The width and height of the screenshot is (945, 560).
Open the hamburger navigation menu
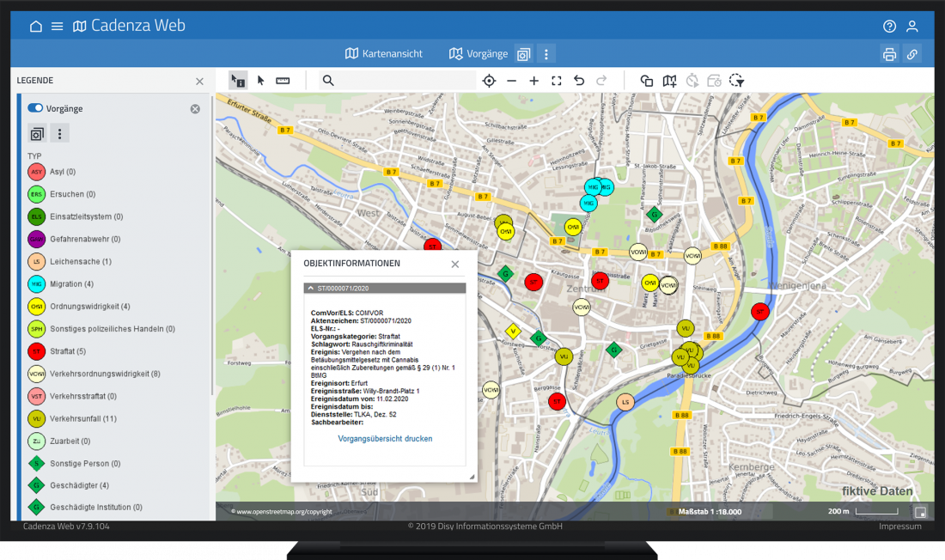(x=58, y=26)
